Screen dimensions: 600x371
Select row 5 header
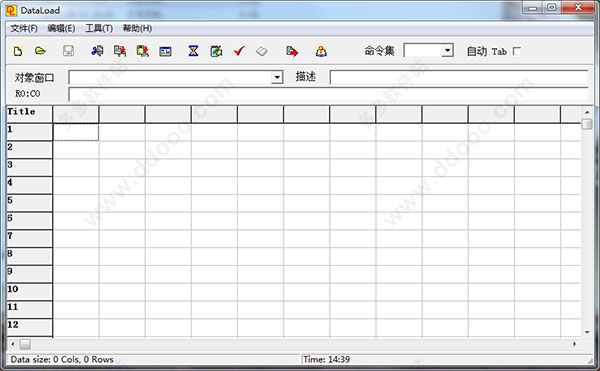tap(29, 203)
